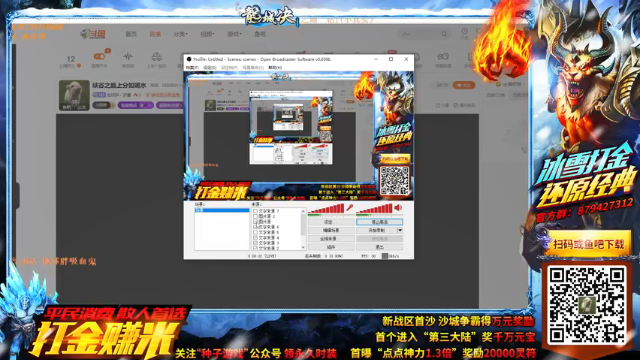Toggle the 文字来源 2 source checkbox
640x360 pixels.
(x=255, y=248)
